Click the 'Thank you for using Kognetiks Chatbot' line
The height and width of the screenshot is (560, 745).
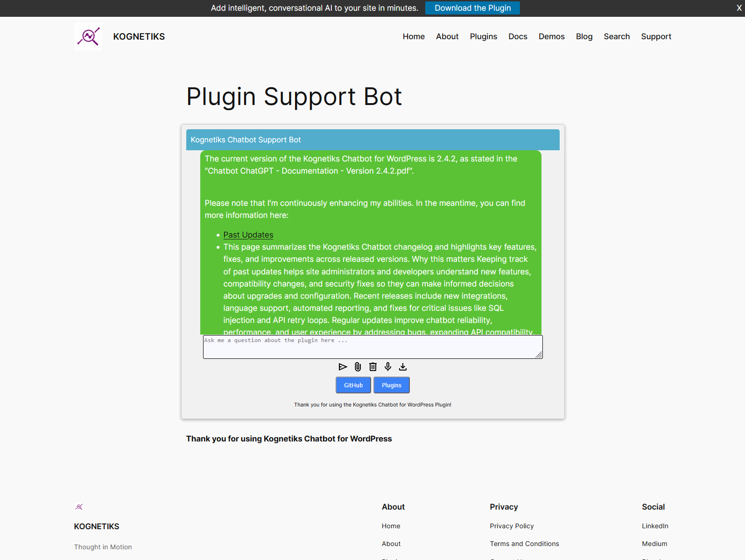[x=289, y=439]
